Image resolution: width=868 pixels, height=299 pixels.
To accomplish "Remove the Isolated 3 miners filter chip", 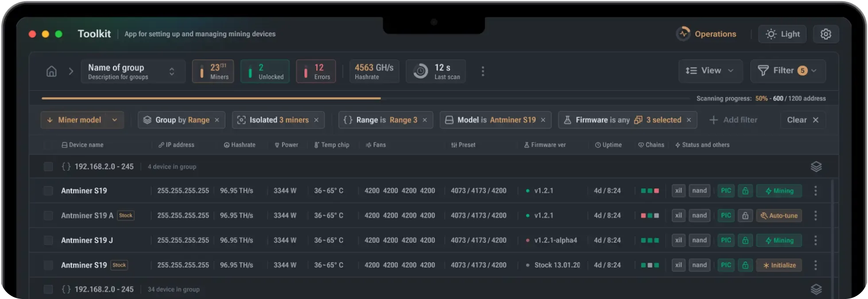I will (x=316, y=120).
